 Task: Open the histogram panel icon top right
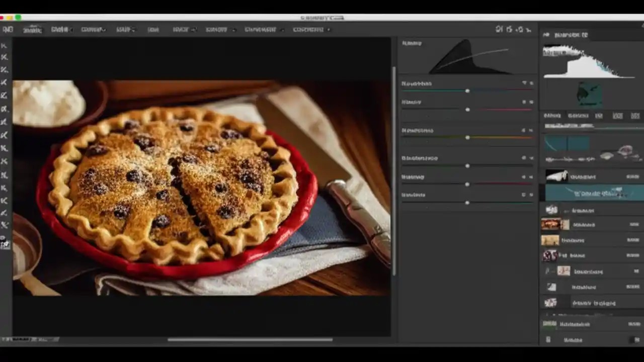[x=546, y=35]
